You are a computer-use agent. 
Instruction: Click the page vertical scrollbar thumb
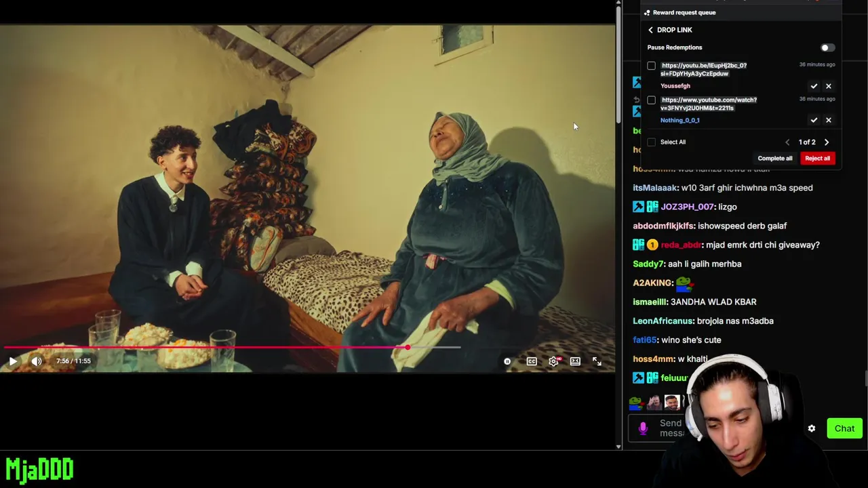[x=618, y=64]
